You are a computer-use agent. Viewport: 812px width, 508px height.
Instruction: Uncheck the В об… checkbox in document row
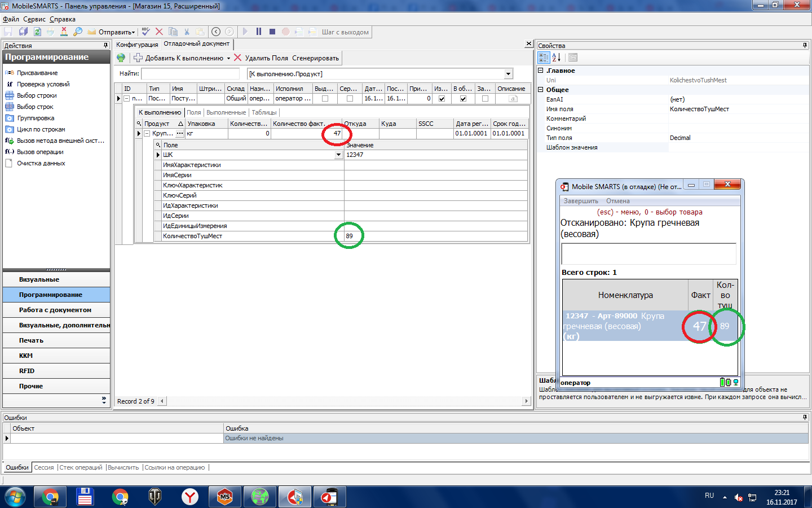[463, 99]
